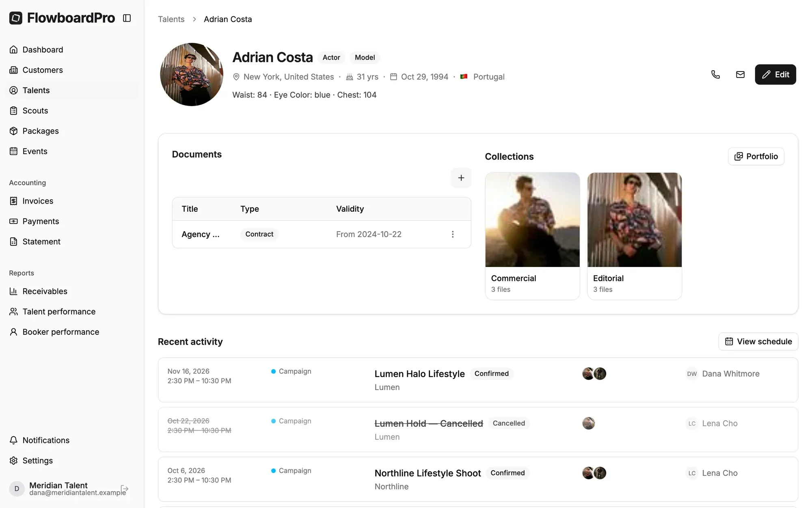The width and height of the screenshot is (812, 508).
Task: Go to Payments page
Action: click(72, 221)
